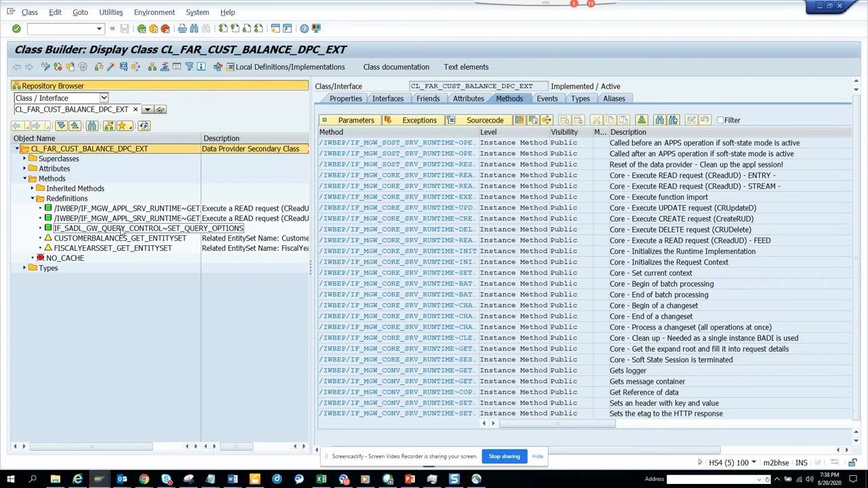Open the Utilities menu

point(111,12)
